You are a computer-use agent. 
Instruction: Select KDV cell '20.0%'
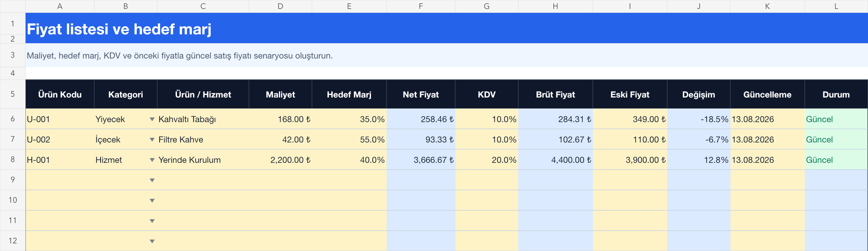(x=486, y=160)
